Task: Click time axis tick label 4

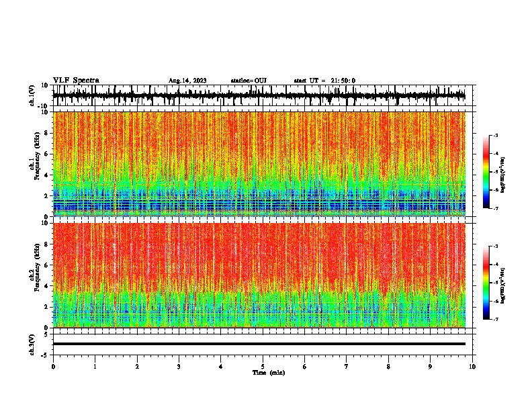Action: point(221,367)
